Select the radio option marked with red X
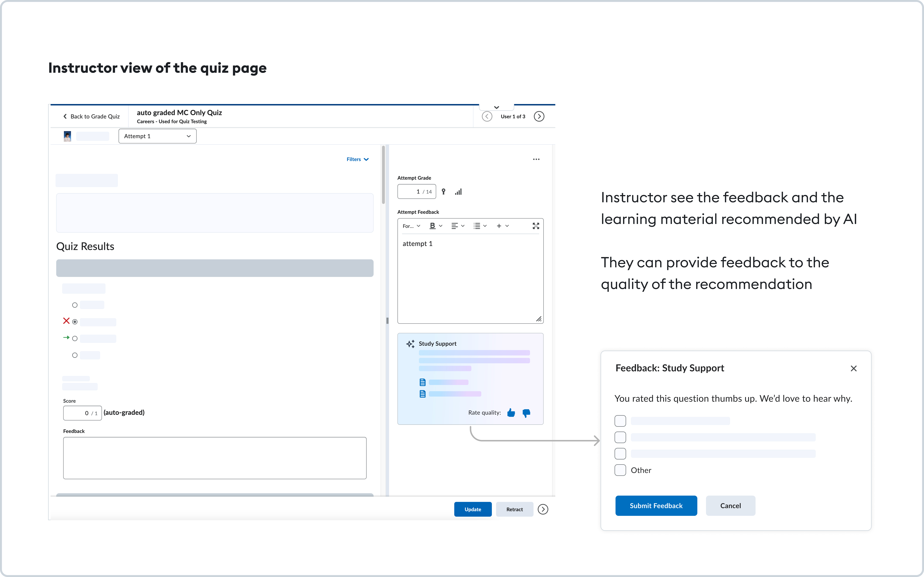924x577 pixels. (x=75, y=322)
